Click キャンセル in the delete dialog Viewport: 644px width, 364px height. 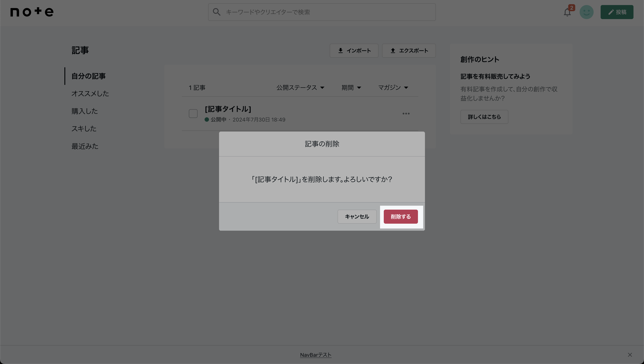coord(357,217)
